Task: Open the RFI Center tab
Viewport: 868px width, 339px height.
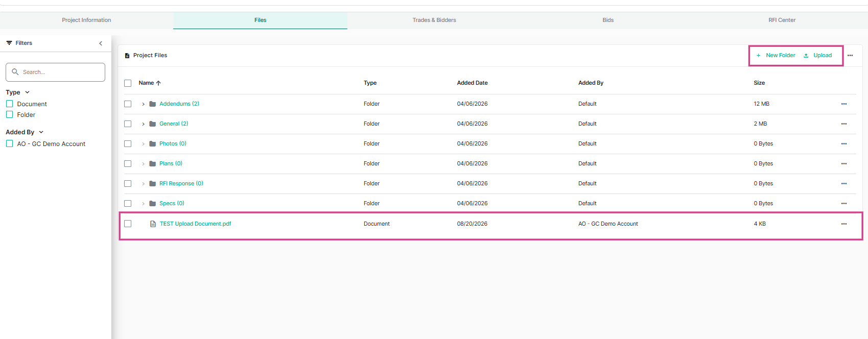Action: [782, 20]
